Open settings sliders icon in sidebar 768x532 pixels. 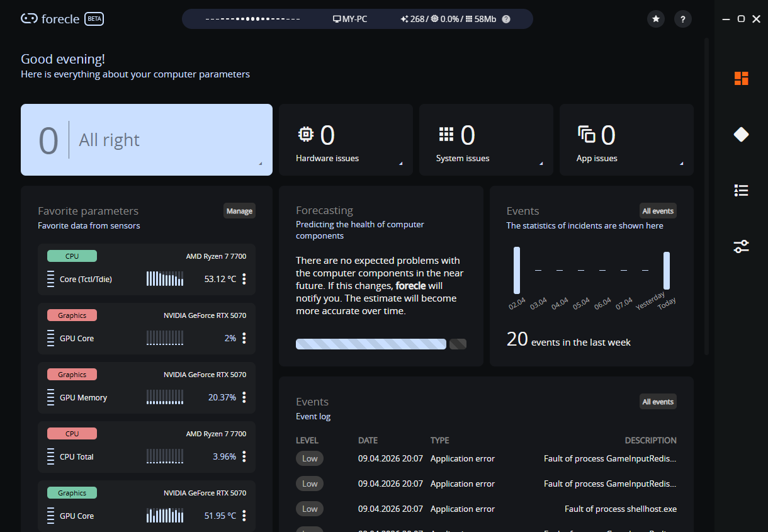(x=741, y=246)
